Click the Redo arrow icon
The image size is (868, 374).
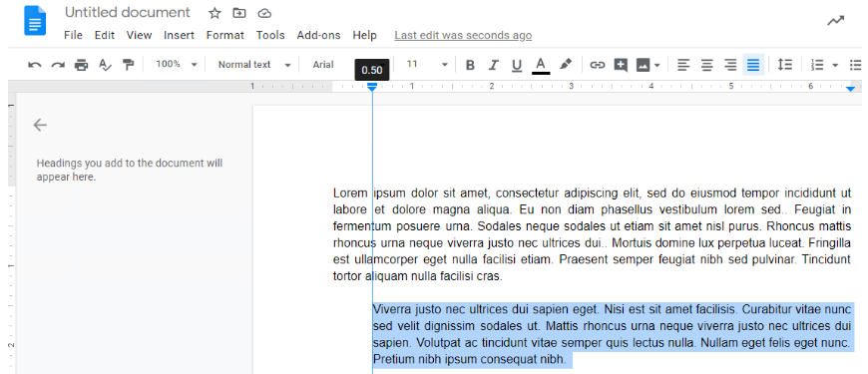58,65
